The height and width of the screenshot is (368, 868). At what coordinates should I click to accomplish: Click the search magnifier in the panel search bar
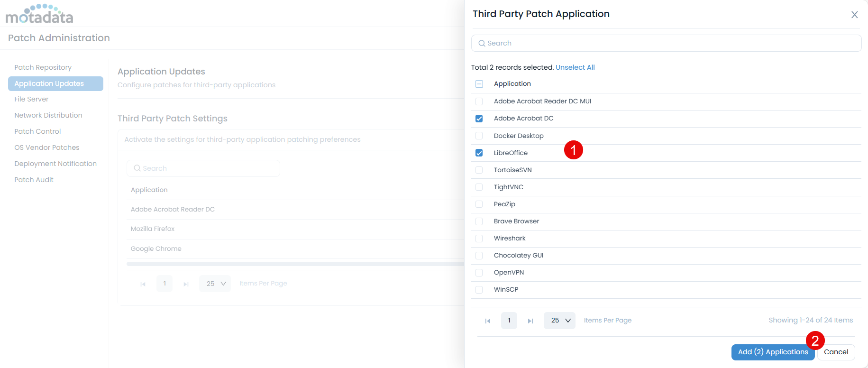482,43
